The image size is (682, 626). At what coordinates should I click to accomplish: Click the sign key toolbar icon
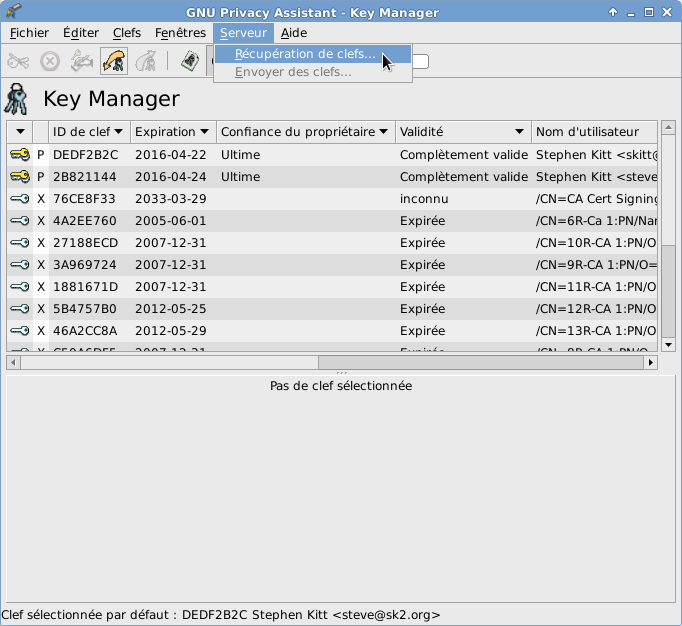tap(81, 61)
